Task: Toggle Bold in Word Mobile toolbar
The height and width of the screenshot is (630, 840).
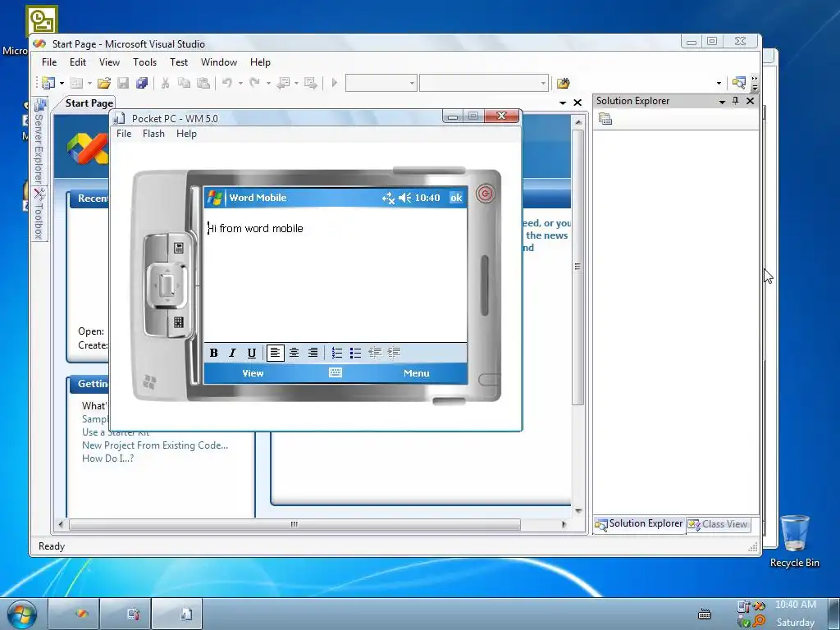Action: click(x=214, y=353)
